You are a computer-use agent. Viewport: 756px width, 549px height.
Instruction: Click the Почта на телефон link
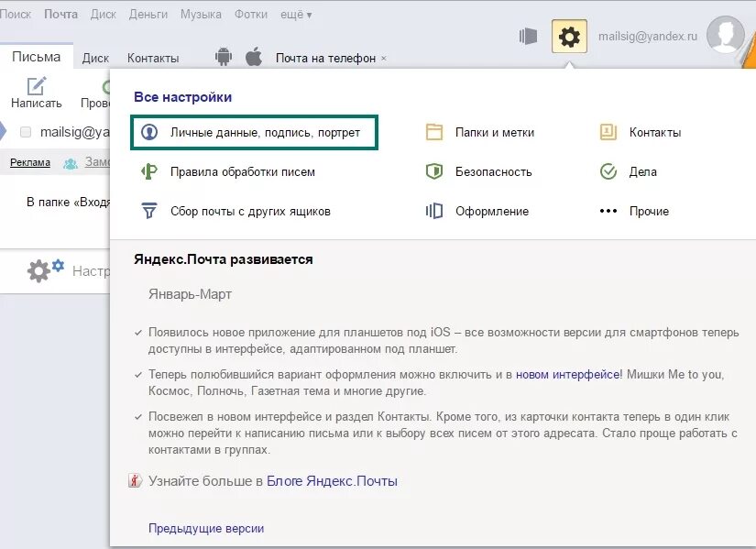click(325, 59)
